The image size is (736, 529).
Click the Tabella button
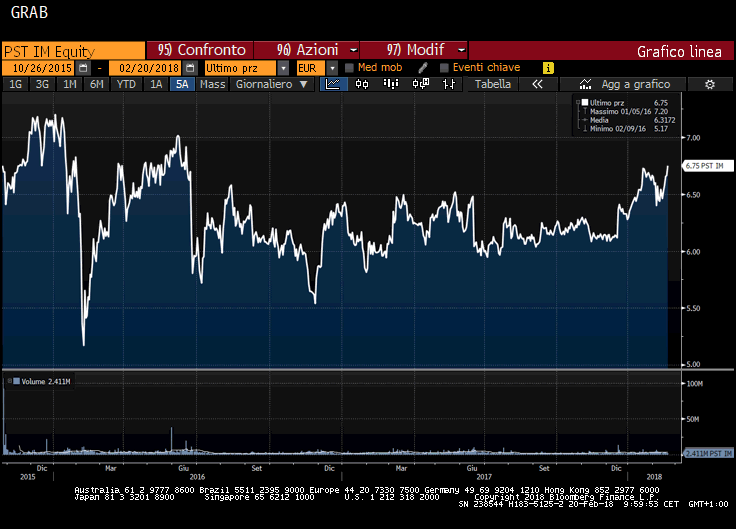pos(492,85)
